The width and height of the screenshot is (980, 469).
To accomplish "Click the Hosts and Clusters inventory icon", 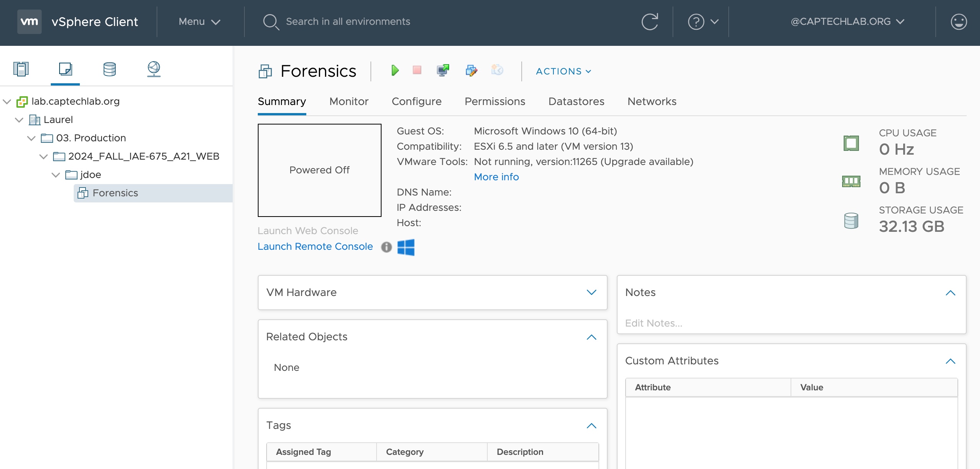I will pos(21,69).
